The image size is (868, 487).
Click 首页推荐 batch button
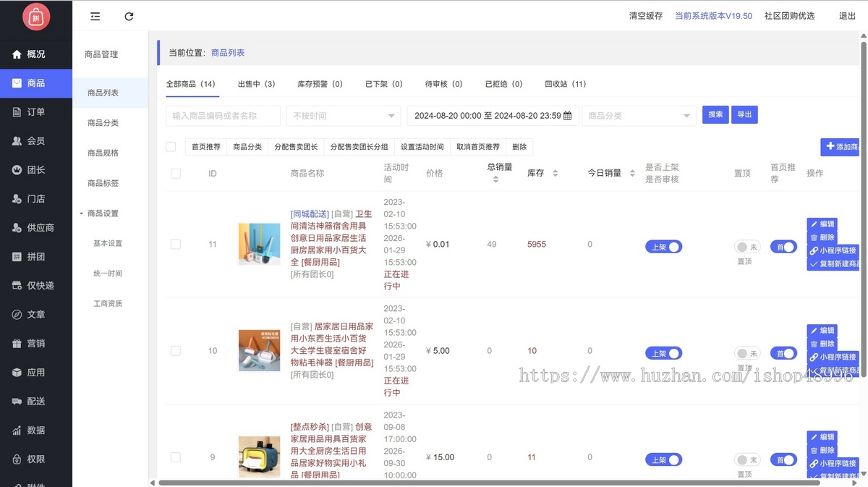click(206, 147)
